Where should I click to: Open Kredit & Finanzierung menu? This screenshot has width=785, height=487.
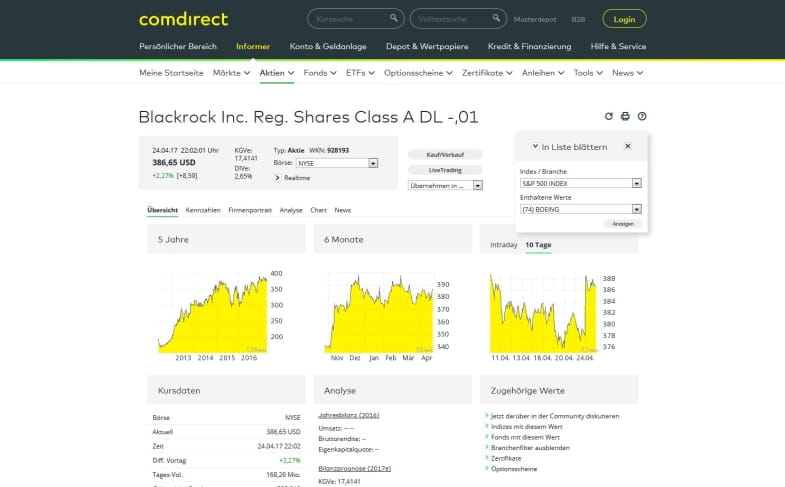[529, 46]
